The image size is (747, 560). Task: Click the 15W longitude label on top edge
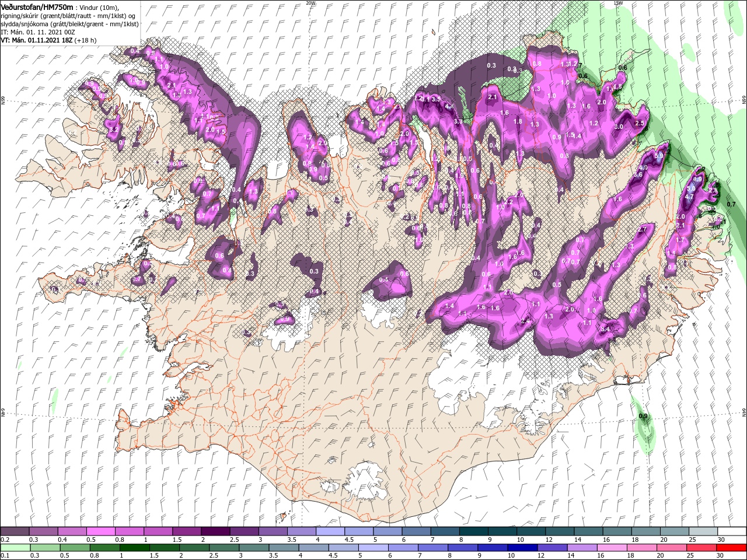tap(618, 2)
